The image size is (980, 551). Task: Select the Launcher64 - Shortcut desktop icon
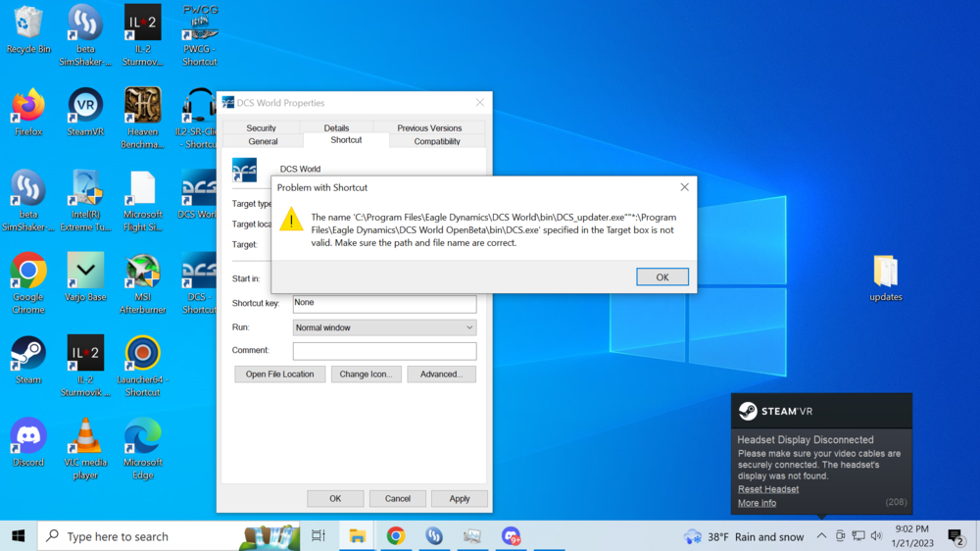click(142, 366)
